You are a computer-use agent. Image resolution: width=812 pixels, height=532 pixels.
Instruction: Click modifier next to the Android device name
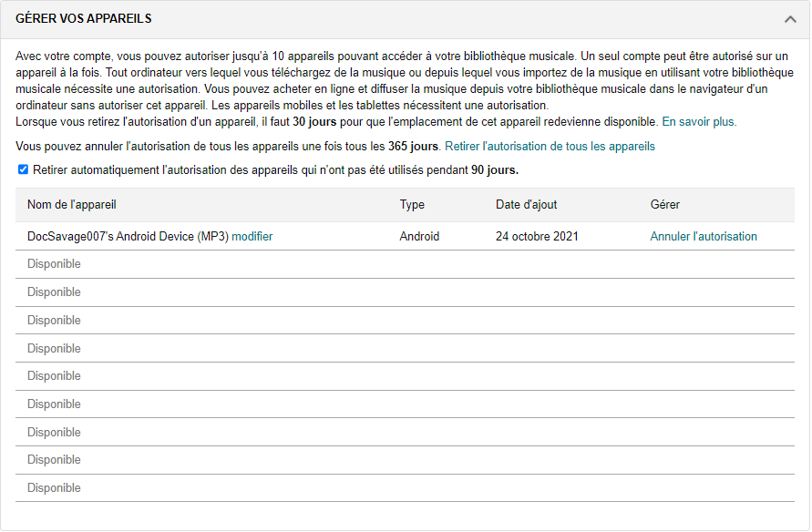[x=252, y=237]
